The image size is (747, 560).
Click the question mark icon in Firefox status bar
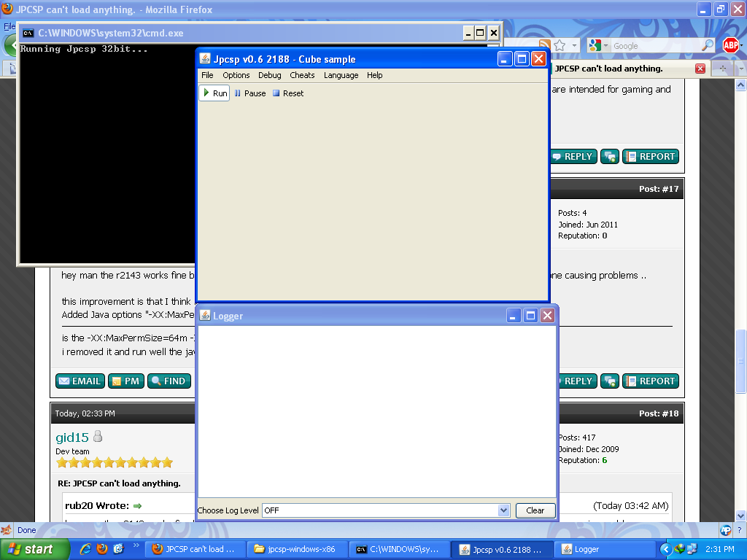[740, 530]
